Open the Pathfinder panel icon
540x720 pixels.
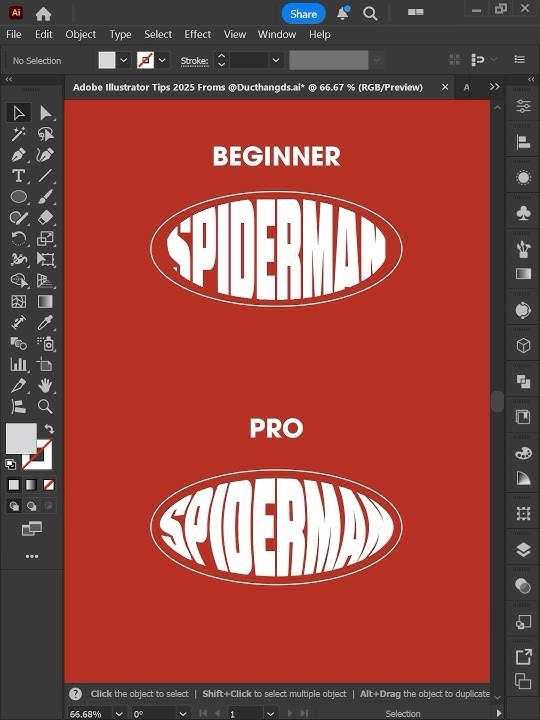coord(523,381)
